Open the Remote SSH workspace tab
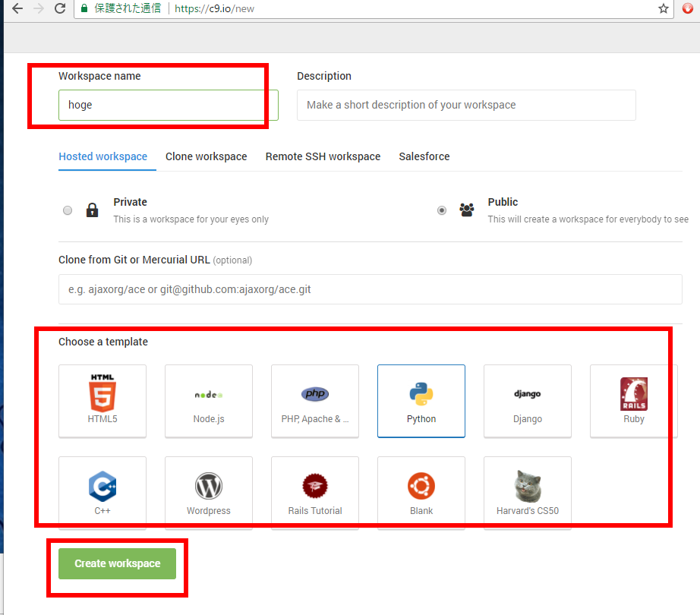 point(323,156)
